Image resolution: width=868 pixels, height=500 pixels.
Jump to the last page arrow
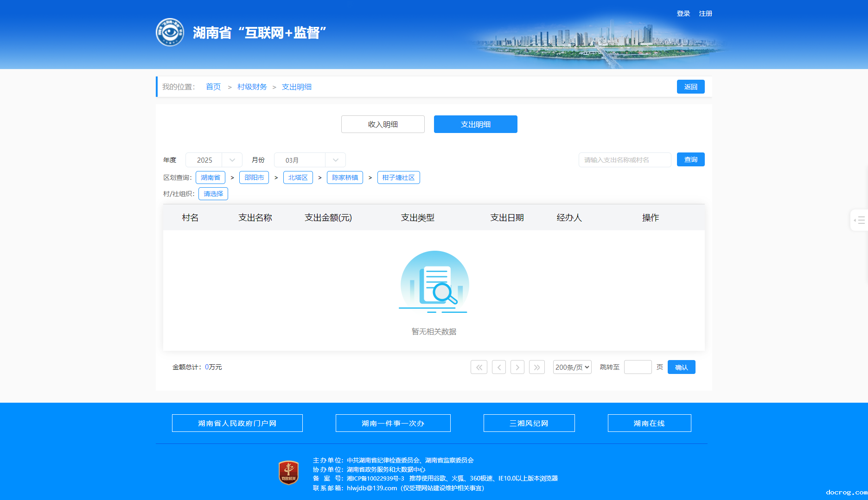coord(536,367)
